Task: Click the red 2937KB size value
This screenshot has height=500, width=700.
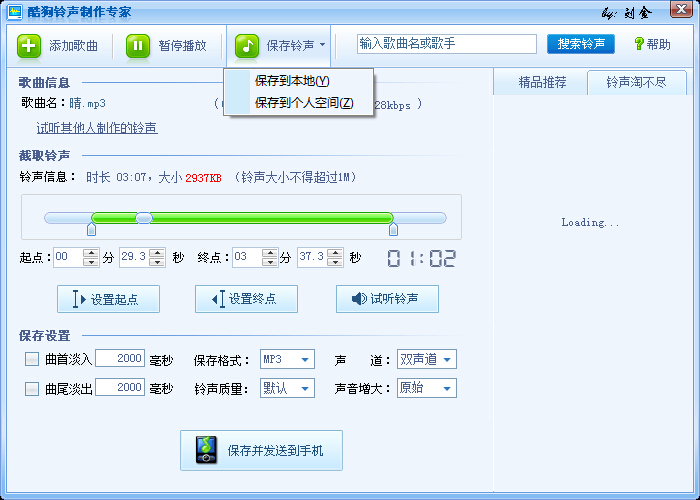Action: pyautogui.click(x=204, y=178)
